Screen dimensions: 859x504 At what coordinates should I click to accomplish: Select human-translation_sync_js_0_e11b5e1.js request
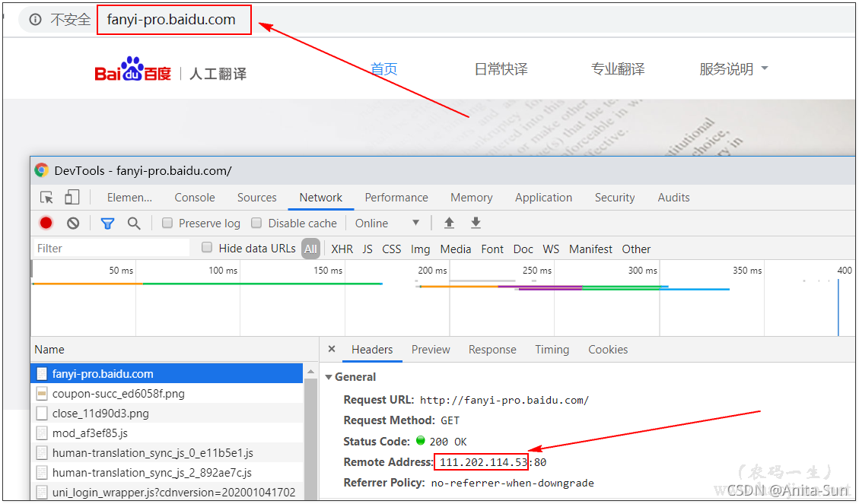point(167,452)
